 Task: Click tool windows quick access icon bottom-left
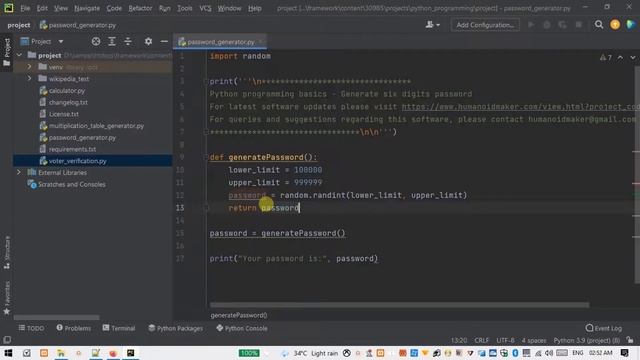point(7,340)
